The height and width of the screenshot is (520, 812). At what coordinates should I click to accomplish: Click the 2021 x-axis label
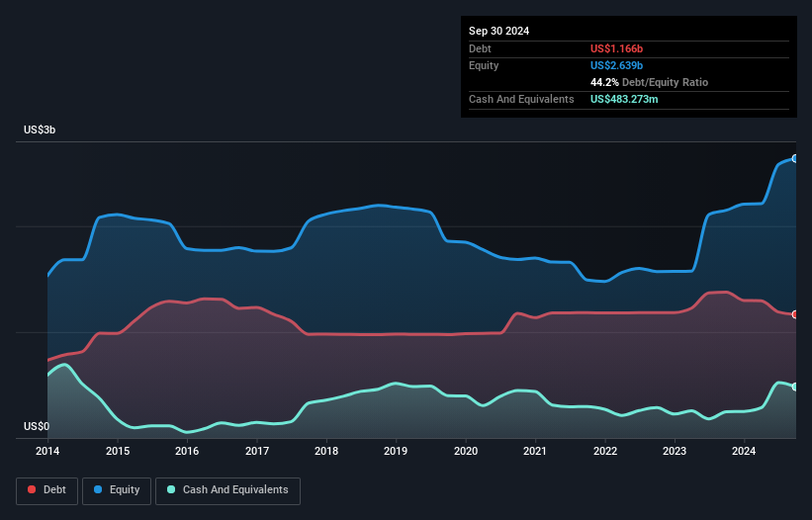click(535, 451)
